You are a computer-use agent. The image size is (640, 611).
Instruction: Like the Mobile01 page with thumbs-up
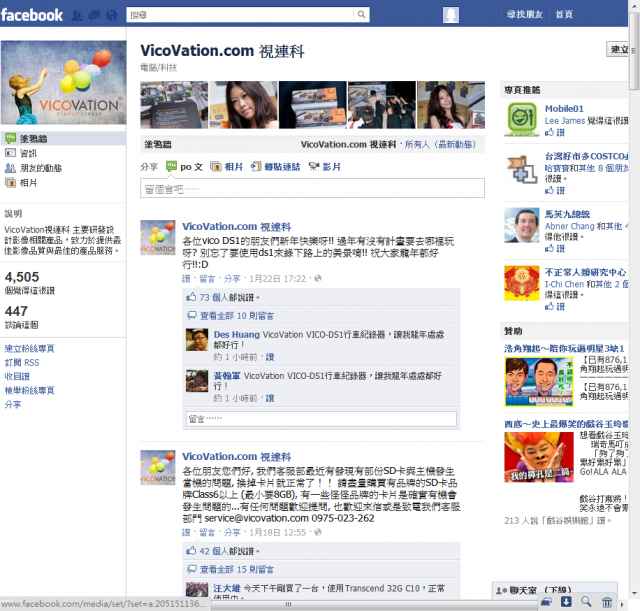click(x=555, y=133)
